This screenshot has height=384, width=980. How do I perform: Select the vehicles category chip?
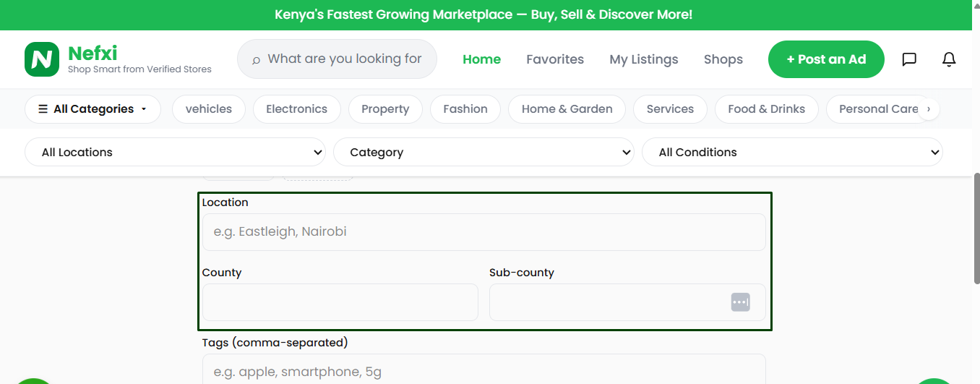pyautogui.click(x=209, y=109)
